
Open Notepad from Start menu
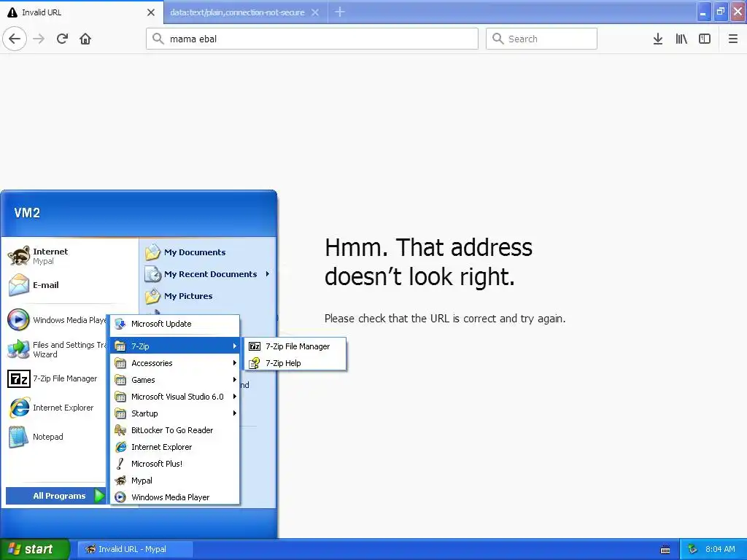pyautogui.click(x=56, y=437)
